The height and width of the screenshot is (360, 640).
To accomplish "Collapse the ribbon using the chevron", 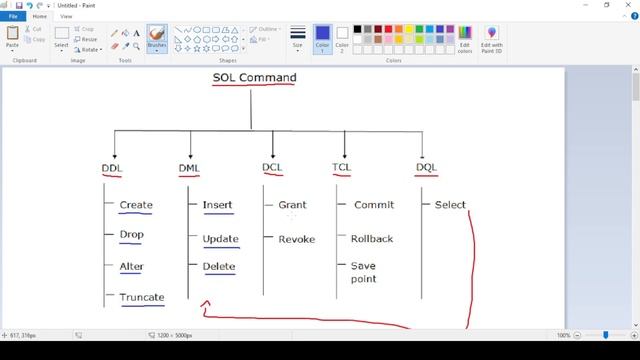I will 624,16.
